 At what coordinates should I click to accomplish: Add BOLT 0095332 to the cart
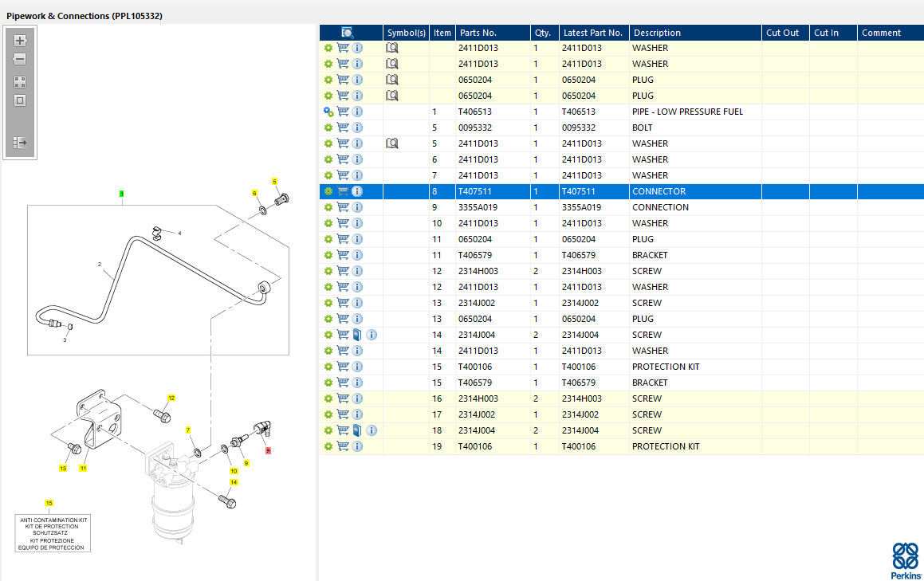343,128
